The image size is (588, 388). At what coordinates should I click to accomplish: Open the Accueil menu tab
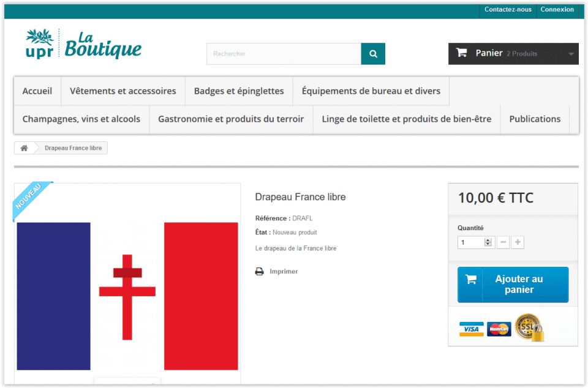tap(37, 91)
